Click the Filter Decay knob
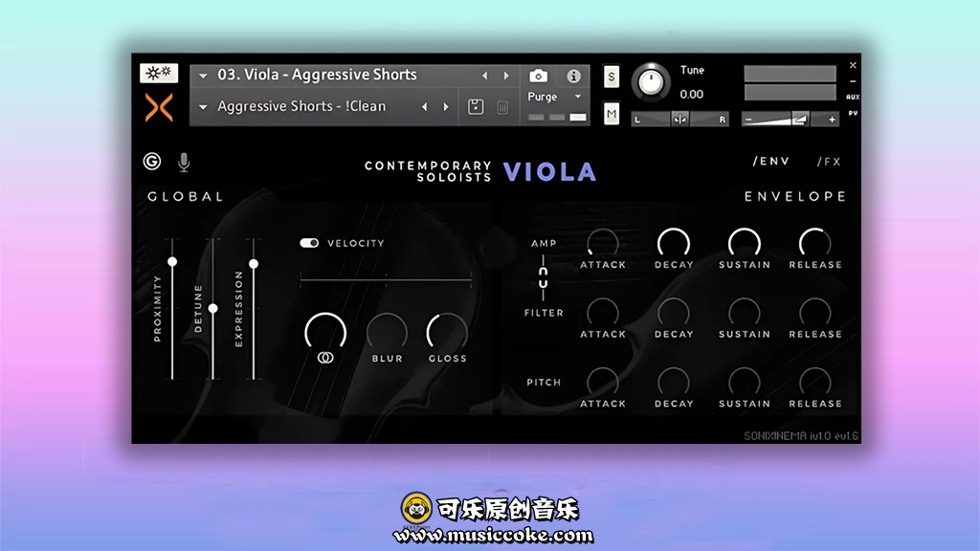This screenshot has width=980, height=551. point(674,313)
